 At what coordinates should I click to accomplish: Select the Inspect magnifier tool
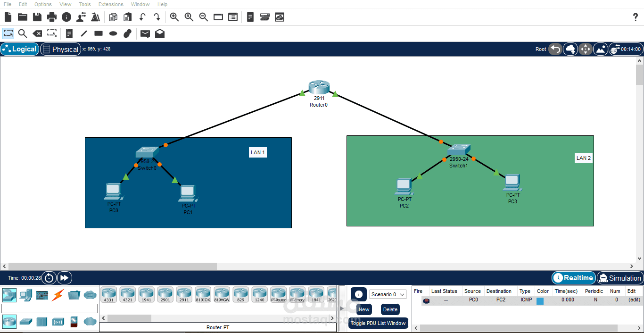tap(22, 33)
